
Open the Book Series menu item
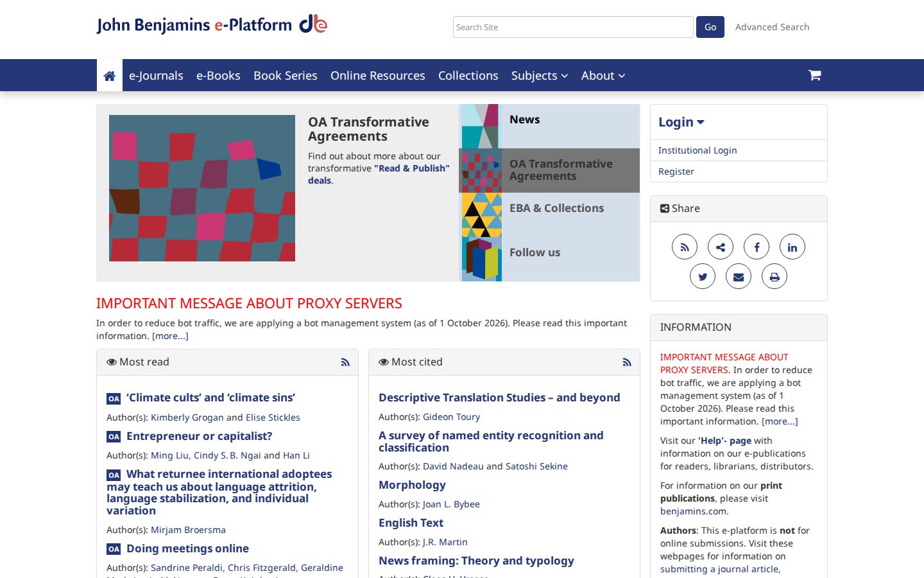286,76
